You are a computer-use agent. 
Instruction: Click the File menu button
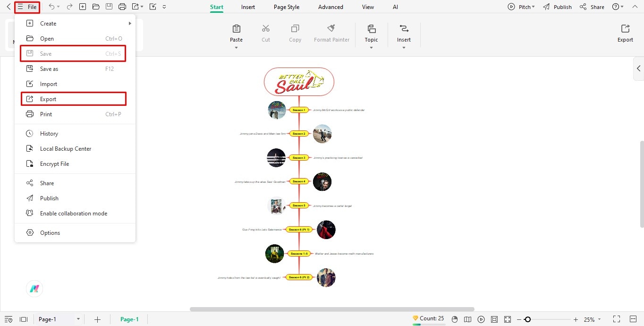(27, 7)
